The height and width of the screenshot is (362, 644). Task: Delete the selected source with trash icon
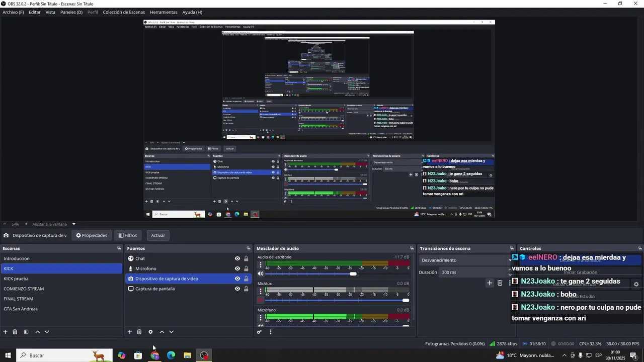point(139,332)
